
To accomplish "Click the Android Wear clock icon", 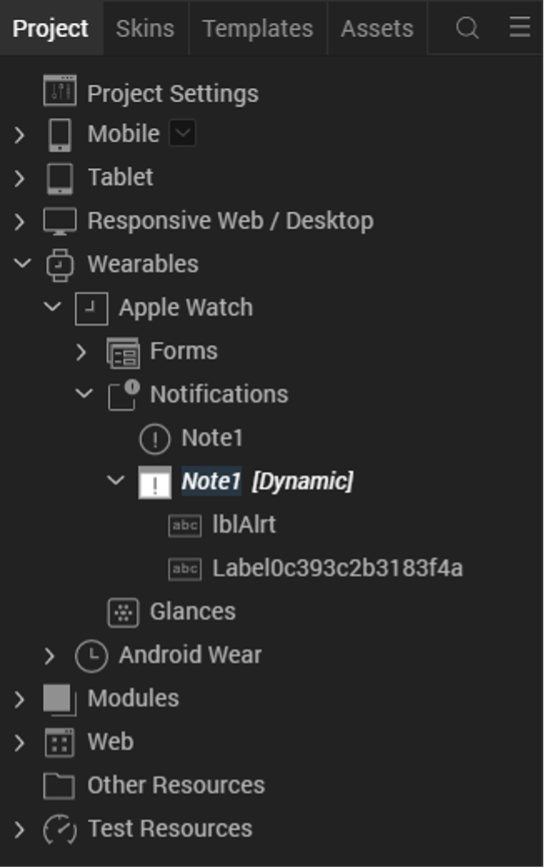I will pyautogui.click(x=91, y=656).
